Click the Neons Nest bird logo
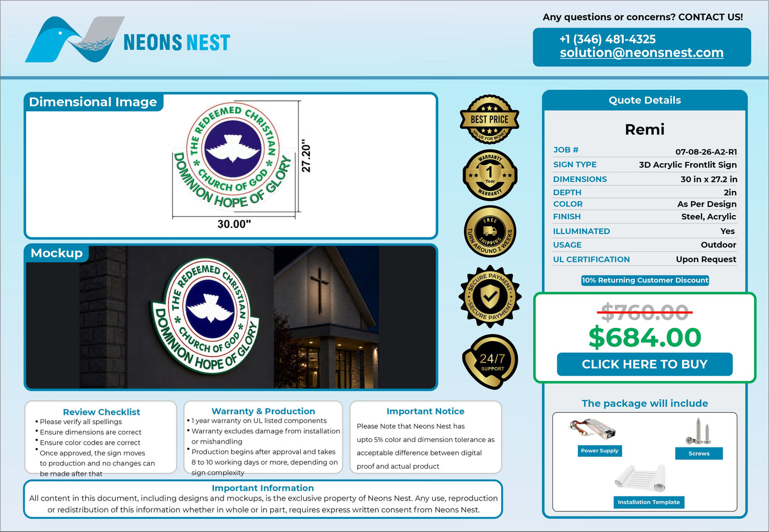The image size is (769, 532). coord(75,39)
